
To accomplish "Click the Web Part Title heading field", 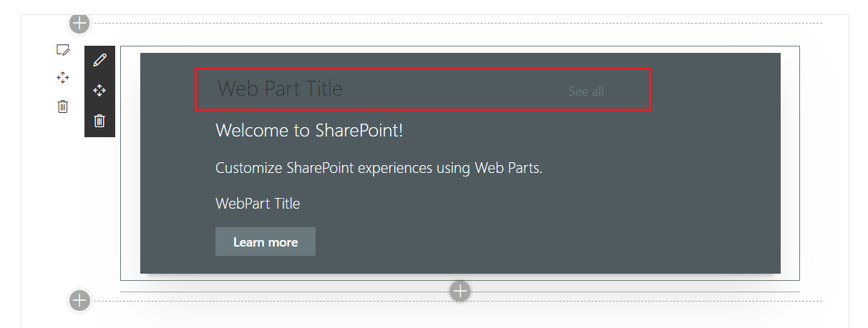I will [280, 89].
